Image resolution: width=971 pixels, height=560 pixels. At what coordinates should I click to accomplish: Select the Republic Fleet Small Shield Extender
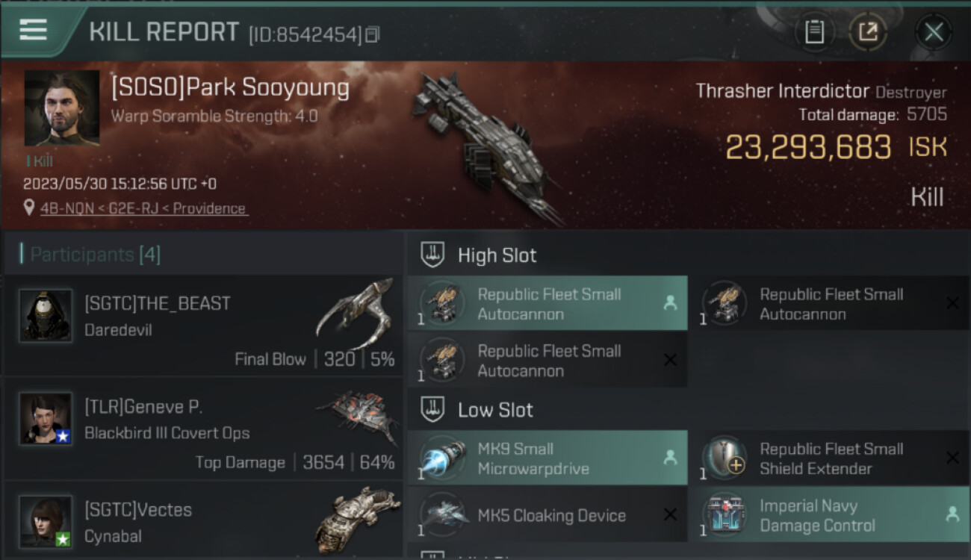click(830, 458)
